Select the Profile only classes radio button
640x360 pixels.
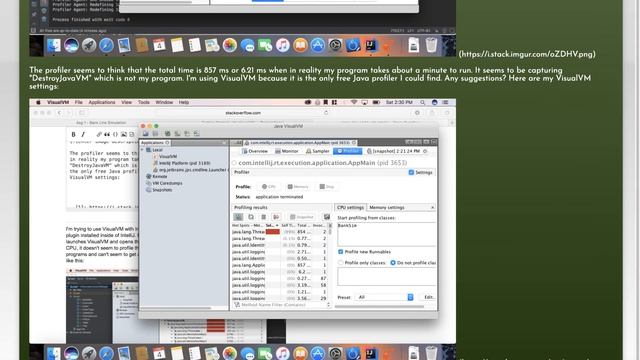(x=341, y=263)
